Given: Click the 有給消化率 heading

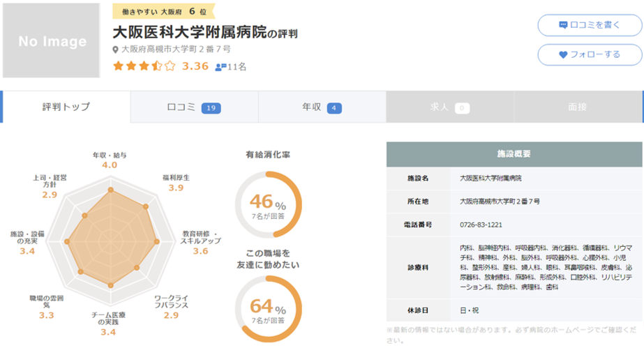Looking at the screenshot, I should (268, 155).
